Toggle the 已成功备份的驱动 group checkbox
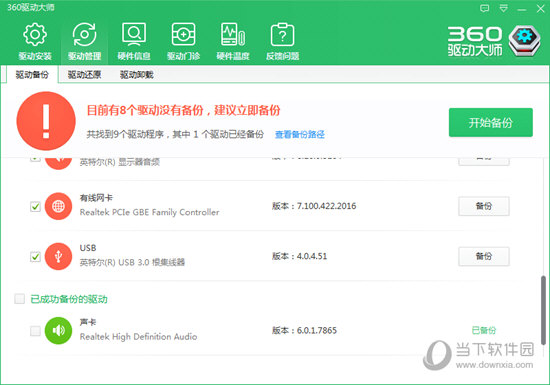The image size is (550, 385). tap(20, 299)
